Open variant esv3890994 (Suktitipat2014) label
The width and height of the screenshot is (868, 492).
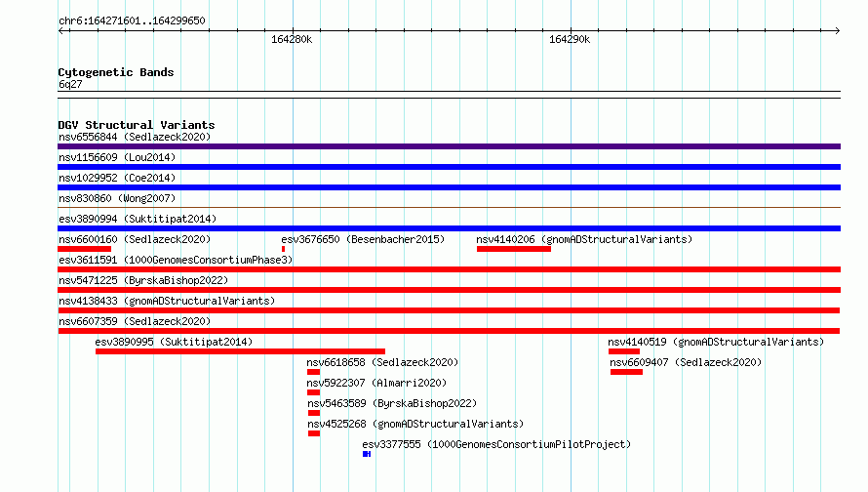click(x=138, y=219)
